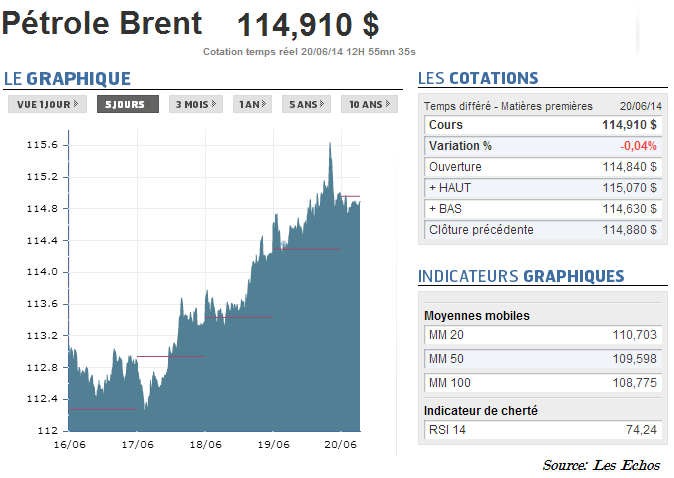Click the 112.4 price axis label

click(42, 399)
